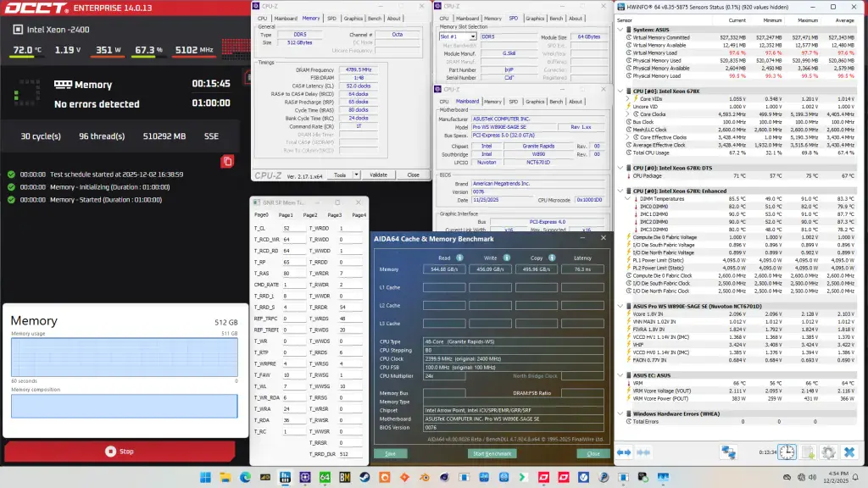Click the HWiNFO remote monitoring network icon
The height and width of the screenshot is (488, 868).
tap(729, 452)
